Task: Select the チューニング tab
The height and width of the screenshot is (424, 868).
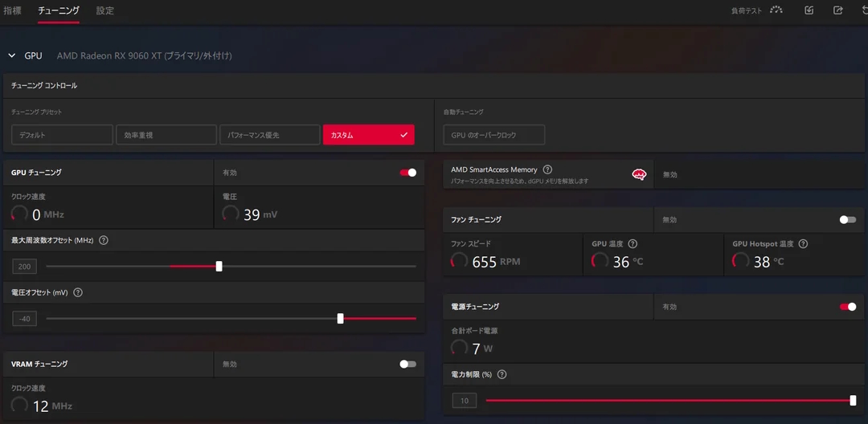Action: coord(59,10)
